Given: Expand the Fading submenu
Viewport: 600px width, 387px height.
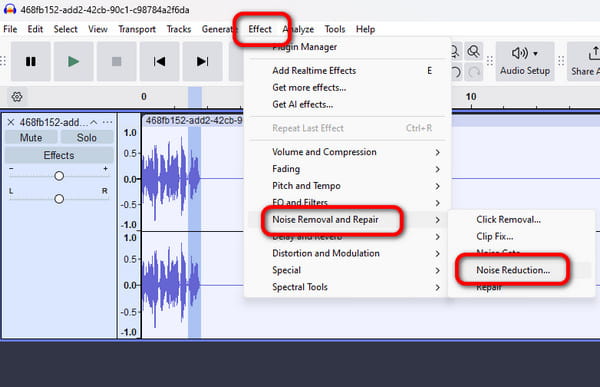Looking at the screenshot, I should (x=347, y=169).
